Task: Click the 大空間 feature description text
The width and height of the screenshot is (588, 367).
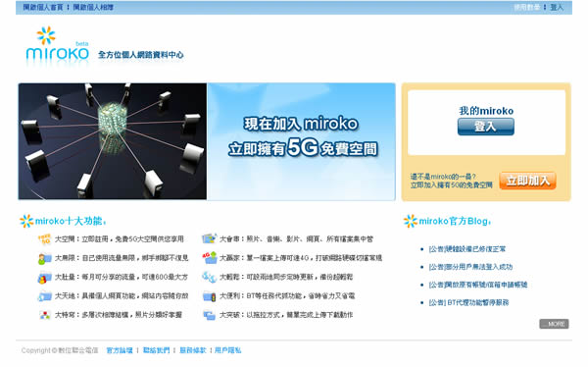Action: 120,238
